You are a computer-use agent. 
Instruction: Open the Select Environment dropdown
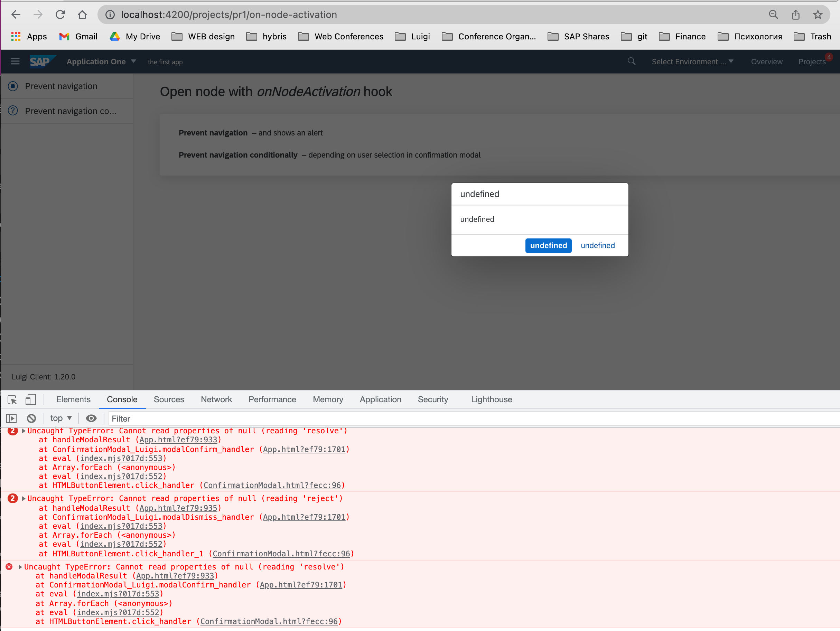pos(692,62)
